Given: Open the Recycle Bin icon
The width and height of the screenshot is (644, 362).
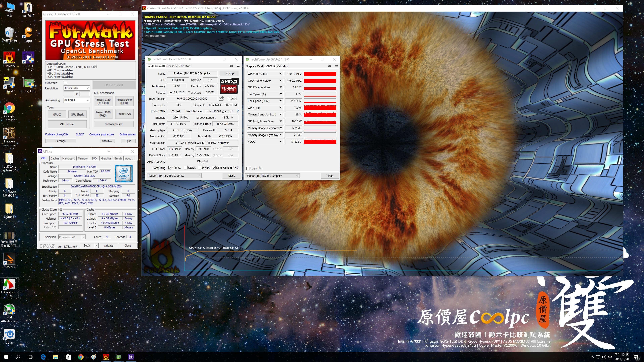Looking at the screenshot, I should click(x=9, y=35).
